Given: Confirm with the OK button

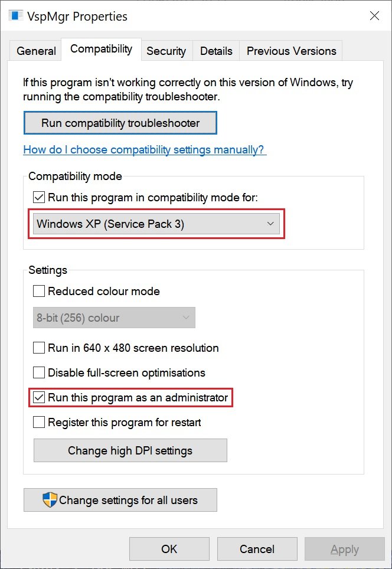Looking at the screenshot, I should coord(169,549).
